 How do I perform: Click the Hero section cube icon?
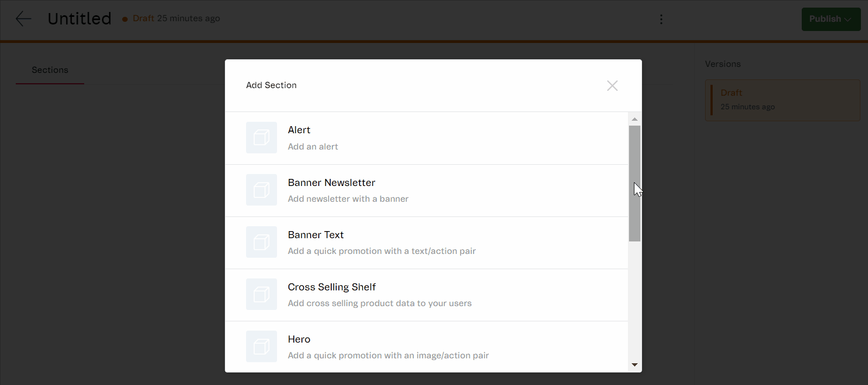261,346
